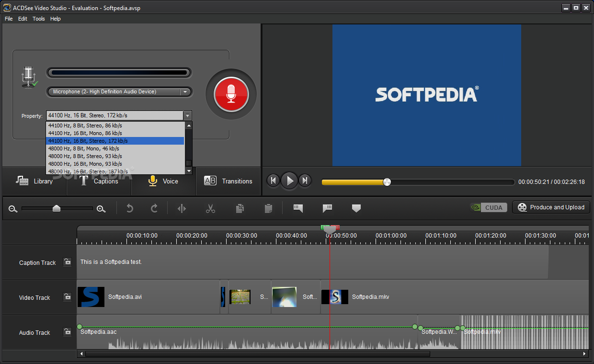Jump to the previous frame button
Image resolution: width=594 pixels, height=364 pixels.
[273, 181]
